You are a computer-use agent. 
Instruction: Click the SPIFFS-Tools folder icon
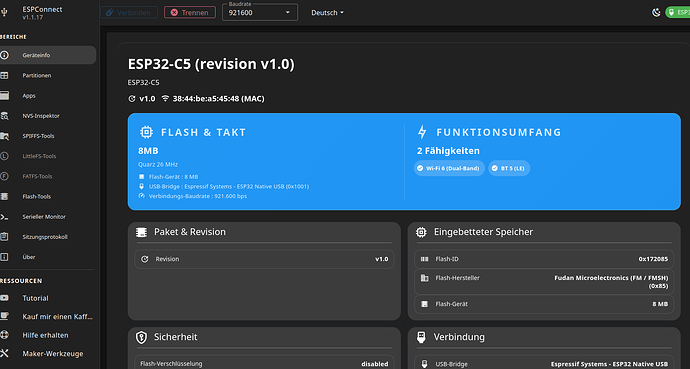tap(4, 136)
